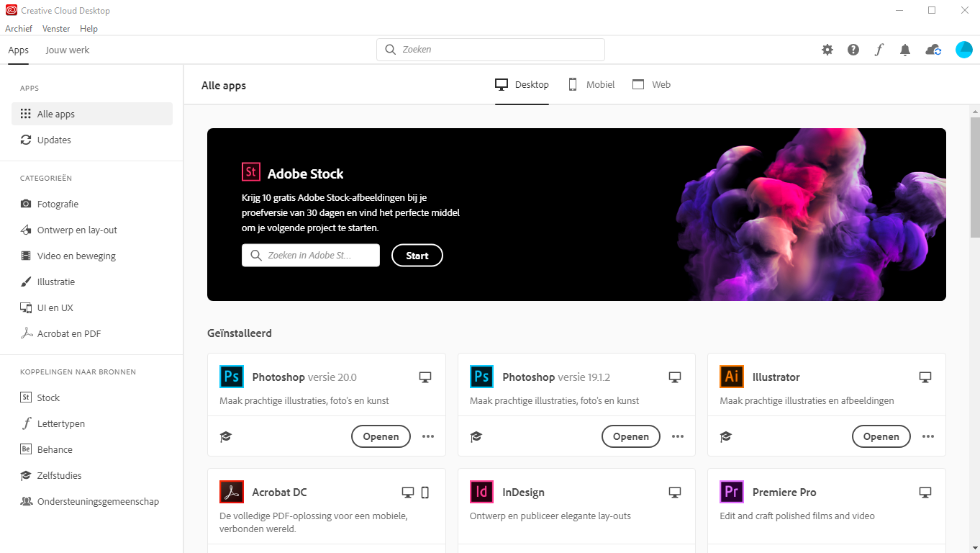Open the Illustrator ellipsis menu
980x553 pixels.
click(928, 436)
